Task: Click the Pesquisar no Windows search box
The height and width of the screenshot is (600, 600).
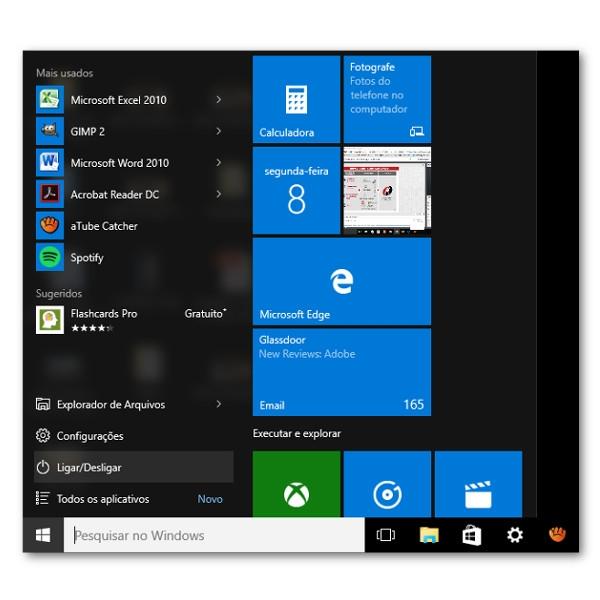Action: 214,535
